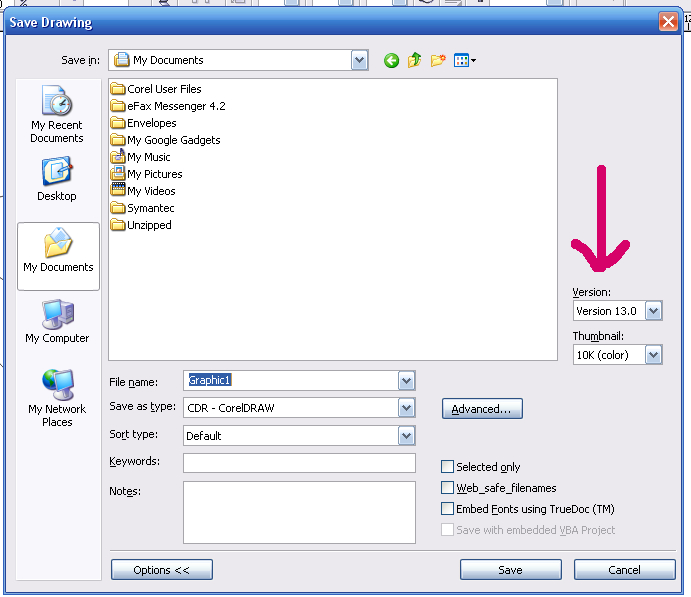Enable Embed Fonts using TrueDoc

[447, 509]
